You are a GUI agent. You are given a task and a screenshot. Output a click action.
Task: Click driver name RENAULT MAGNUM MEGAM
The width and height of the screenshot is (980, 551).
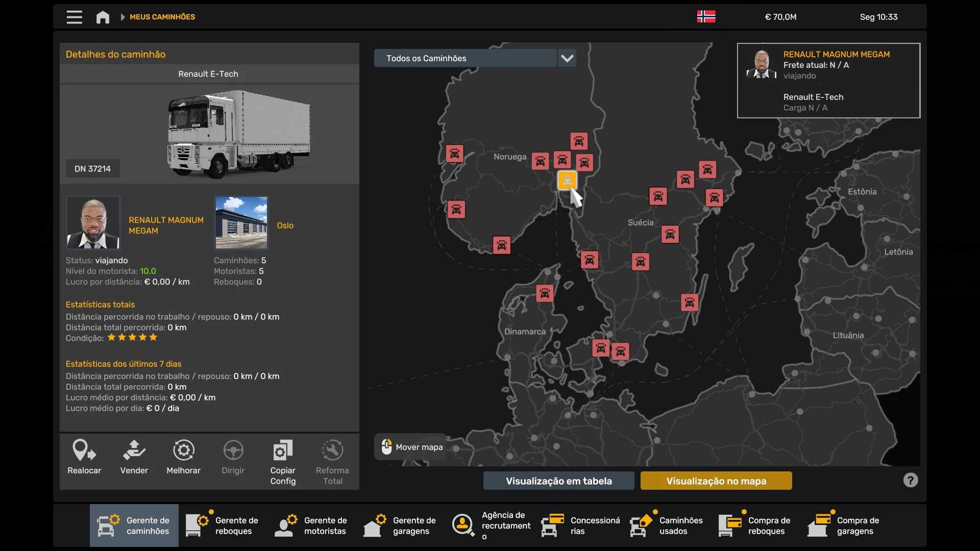[x=166, y=226]
